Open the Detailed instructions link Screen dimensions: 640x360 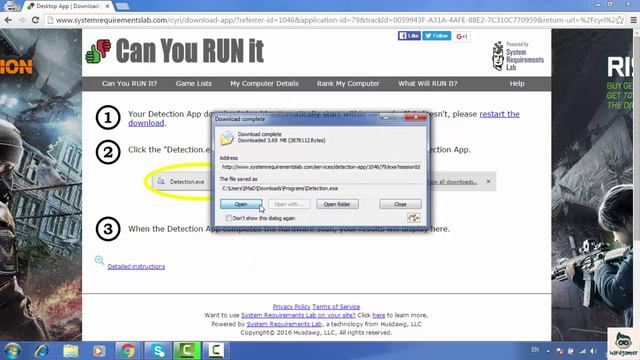click(136, 267)
